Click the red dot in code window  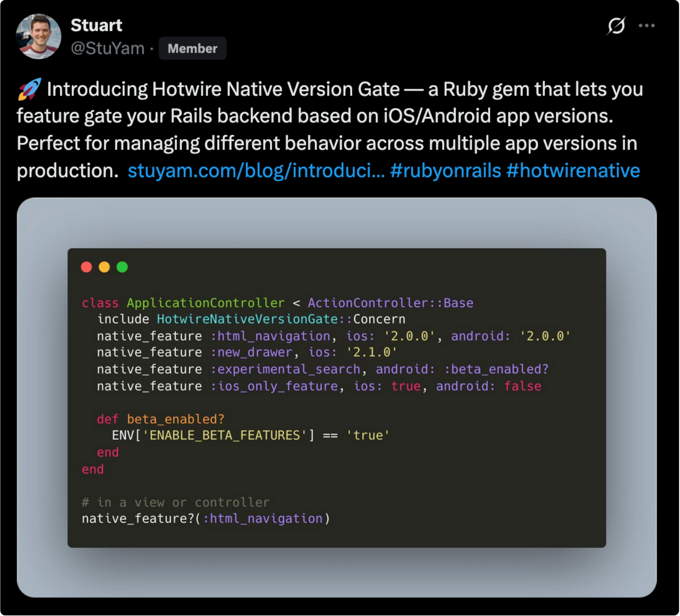[x=86, y=267]
